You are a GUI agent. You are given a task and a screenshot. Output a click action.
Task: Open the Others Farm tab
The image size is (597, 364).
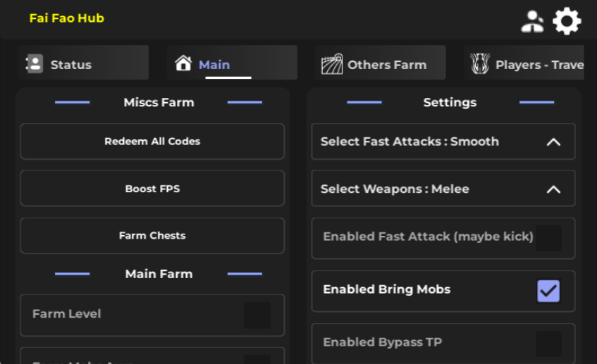pyautogui.click(x=381, y=63)
